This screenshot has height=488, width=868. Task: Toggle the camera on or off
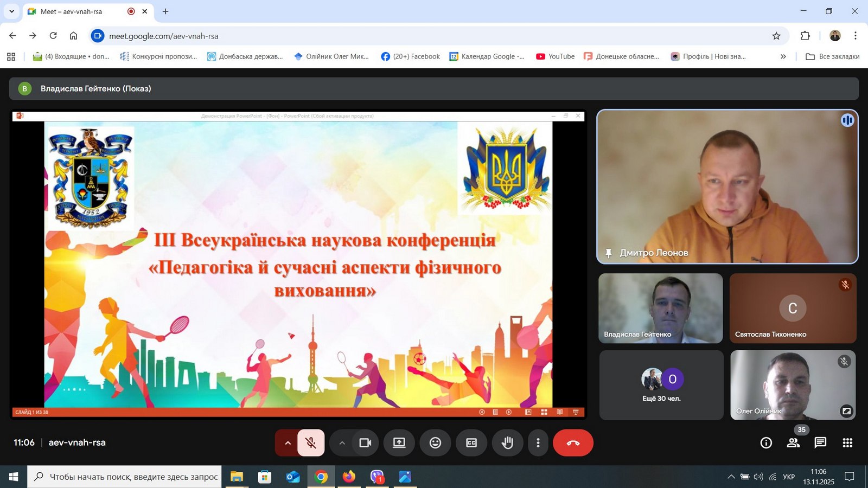(365, 443)
